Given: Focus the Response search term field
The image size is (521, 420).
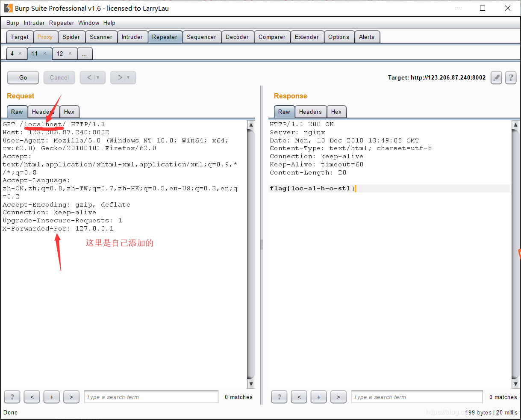Looking at the screenshot, I should 417,397.
